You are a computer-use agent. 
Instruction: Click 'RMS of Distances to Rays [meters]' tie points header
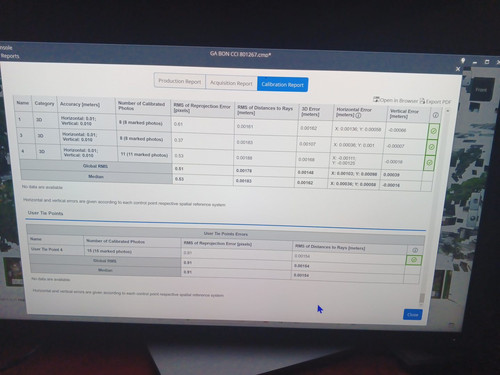coord(330,247)
